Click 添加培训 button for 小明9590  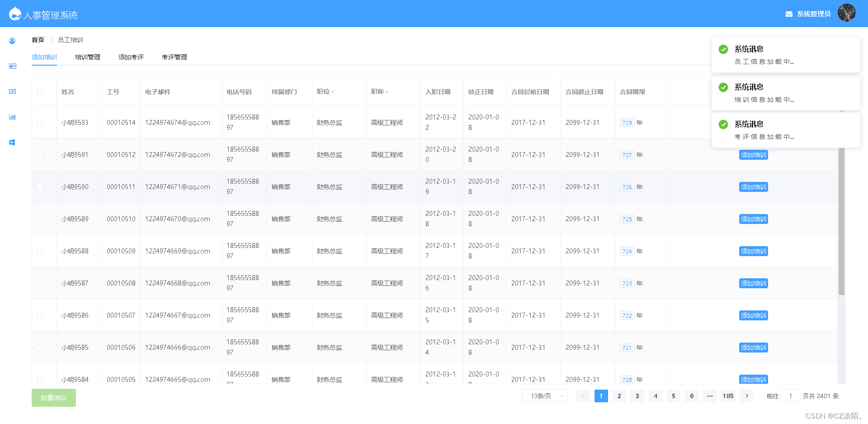click(754, 187)
